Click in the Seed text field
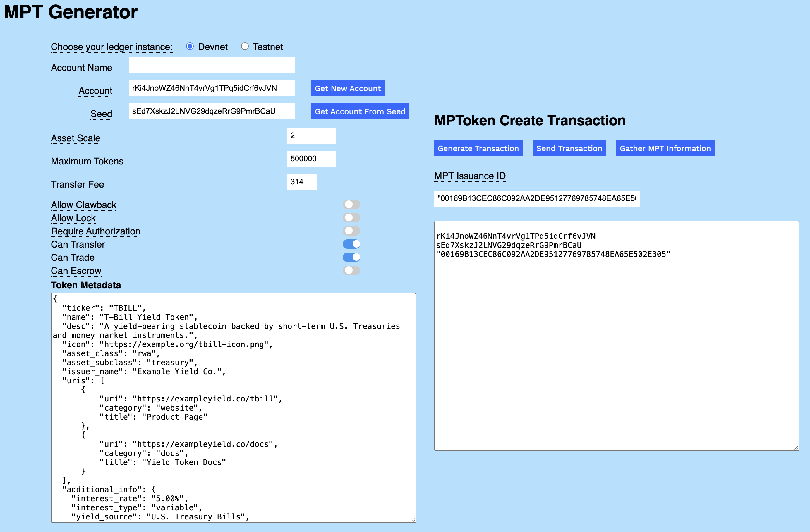810x532 pixels. pyautogui.click(x=211, y=112)
